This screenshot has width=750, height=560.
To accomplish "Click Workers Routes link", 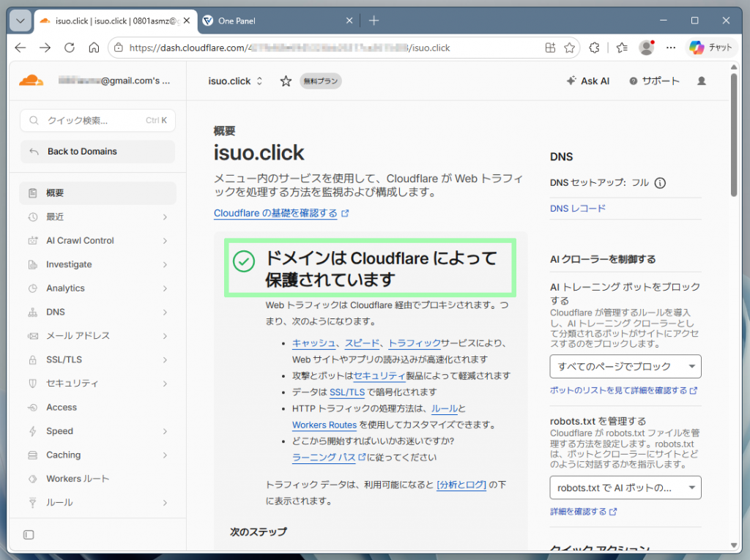I will [324, 425].
